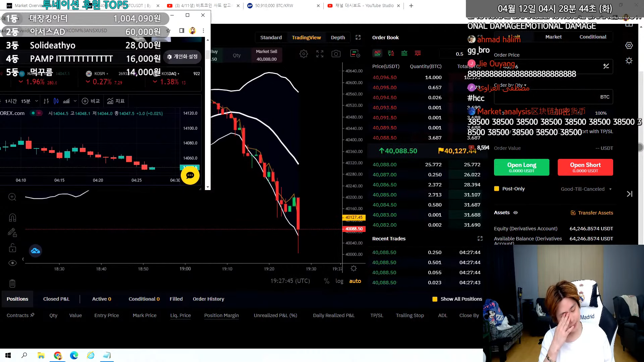Click the 지표 indicators button
The width and height of the screenshot is (644, 362).
pyautogui.click(x=116, y=101)
